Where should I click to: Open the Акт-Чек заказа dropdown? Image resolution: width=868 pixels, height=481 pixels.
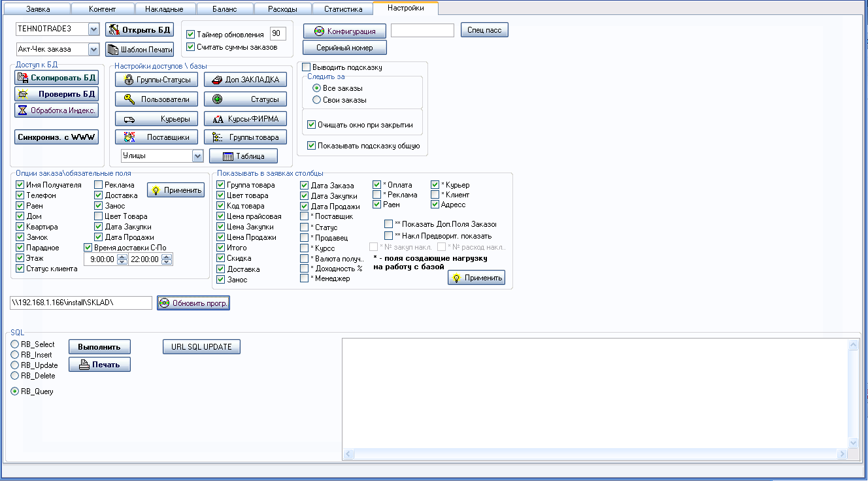(x=93, y=49)
